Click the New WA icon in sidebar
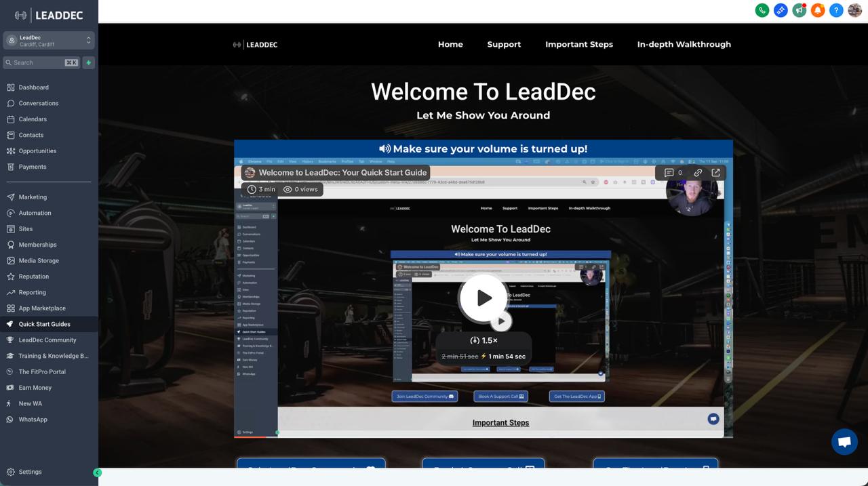The height and width of the screenshot is (486, 868). pos(9,403)
